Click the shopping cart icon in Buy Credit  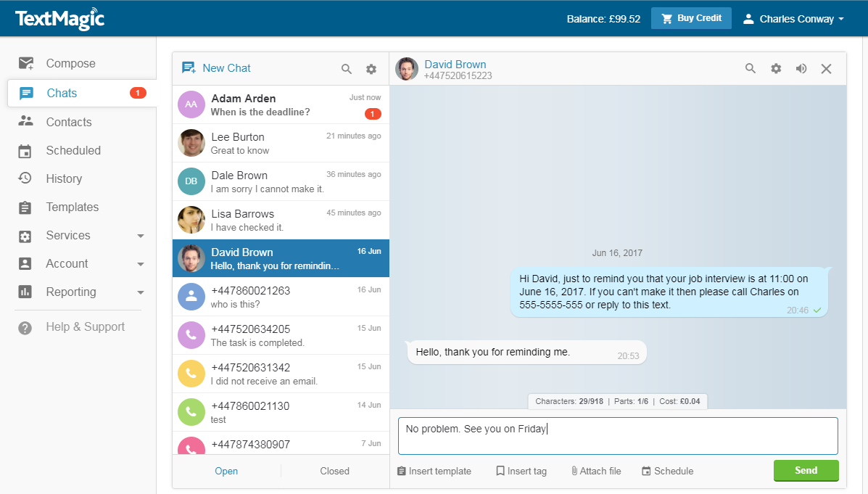(x=667, y=18)
